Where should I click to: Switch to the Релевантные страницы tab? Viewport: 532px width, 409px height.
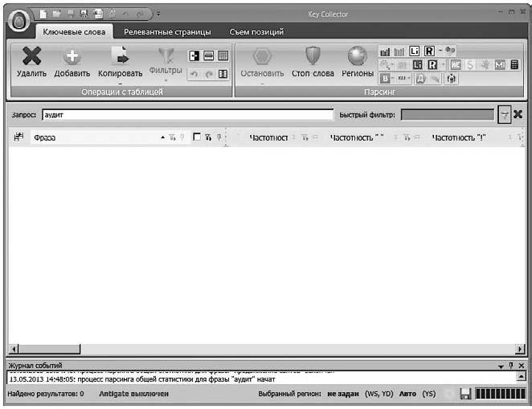point(167,32)
